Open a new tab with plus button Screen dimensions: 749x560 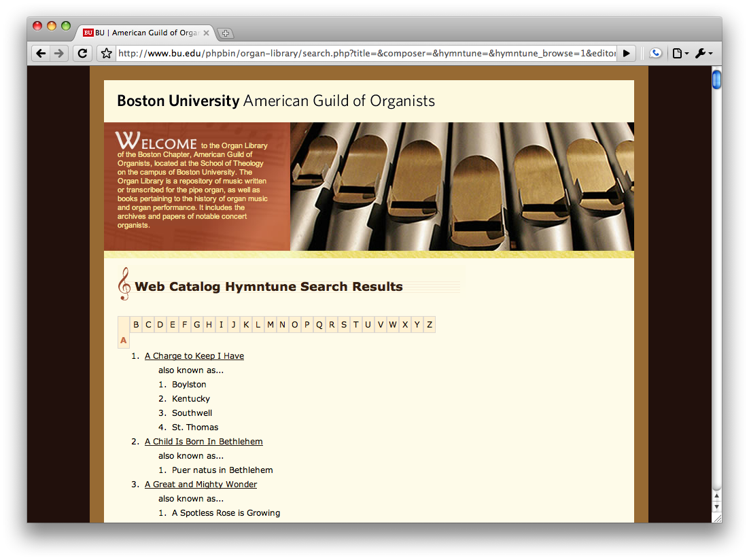(x=226, y=33)
